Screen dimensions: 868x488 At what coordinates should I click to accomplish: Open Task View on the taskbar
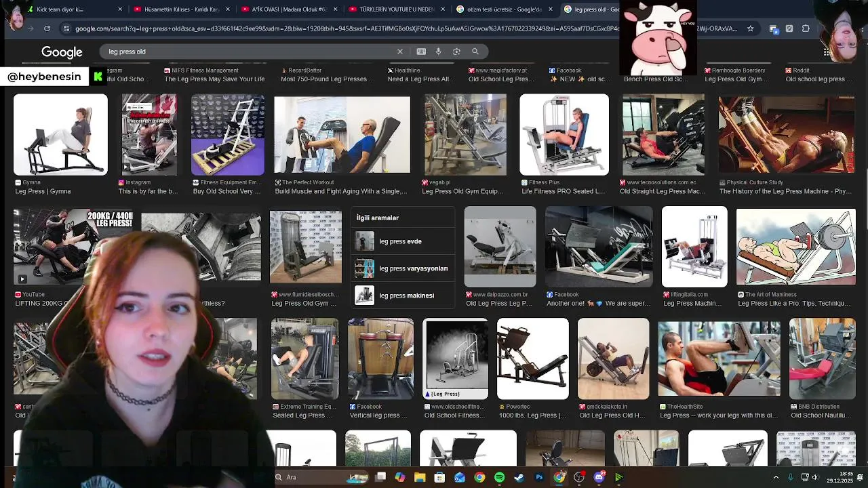(380, 477)
